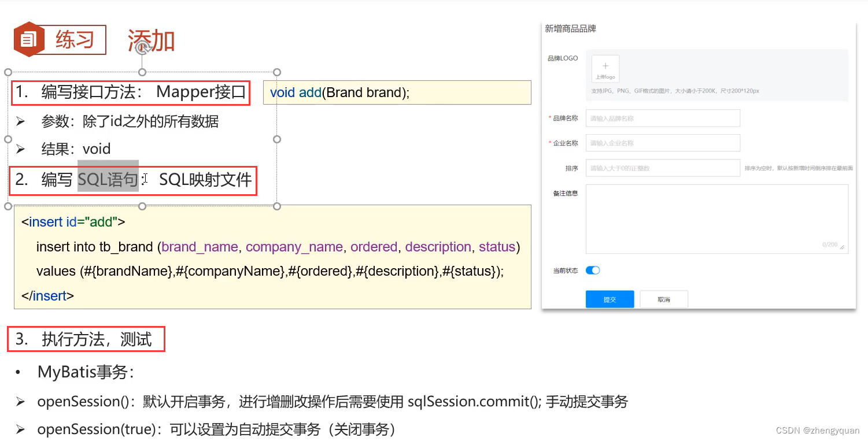Click the '排序为空时' sort hint text
The width and height of the screenshot is (868, 441).
click(799, 168)
